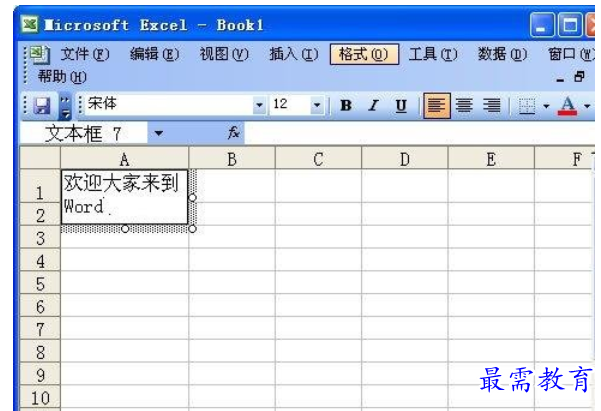Toggle Underline formatting
601x411 pixels.
tap(401, 105)
